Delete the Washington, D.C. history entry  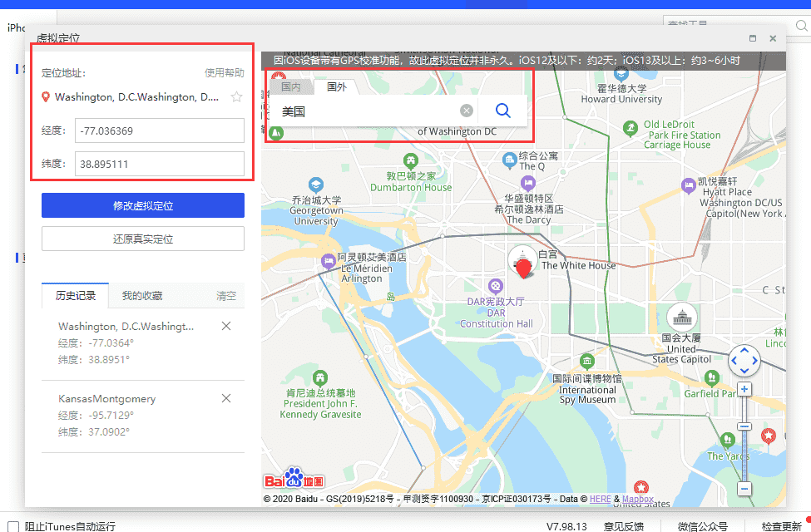[x=226, y=326]
